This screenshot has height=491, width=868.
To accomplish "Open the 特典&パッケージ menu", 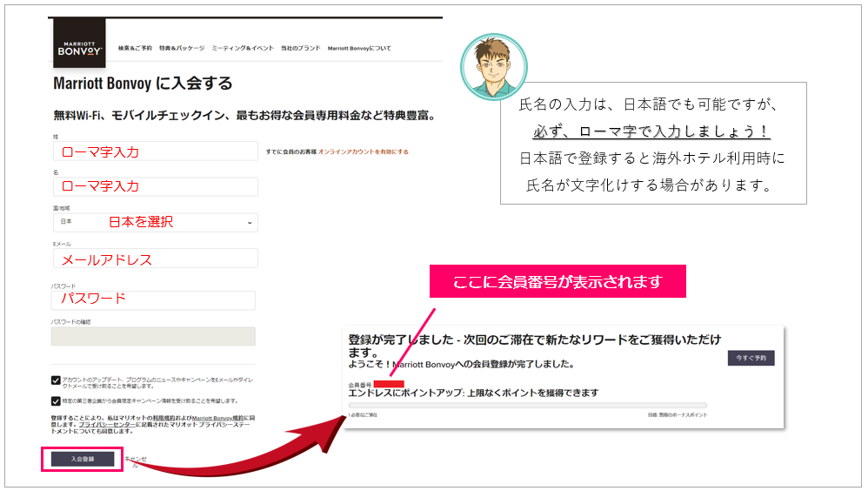I will 182,48.
